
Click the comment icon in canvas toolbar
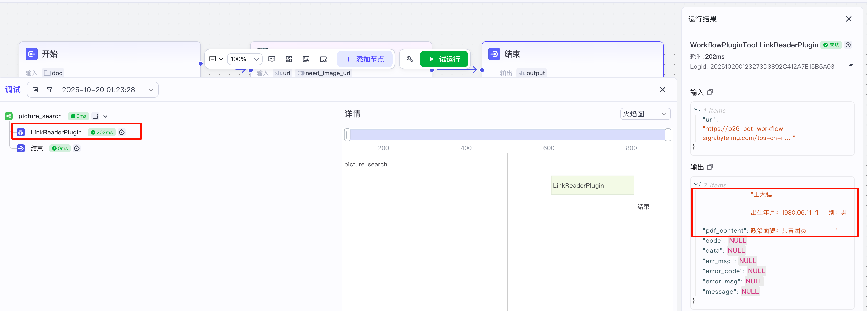tap(271, 59)
